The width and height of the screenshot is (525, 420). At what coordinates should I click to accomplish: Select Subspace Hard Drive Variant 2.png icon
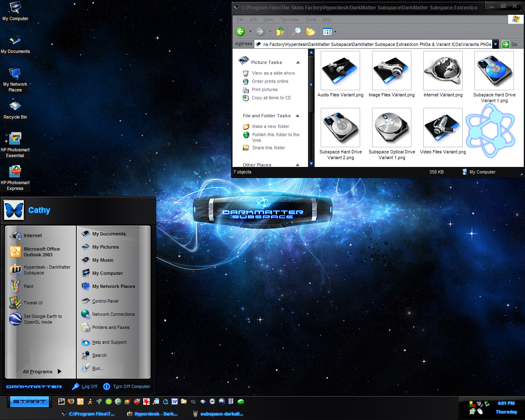(340, 128)
